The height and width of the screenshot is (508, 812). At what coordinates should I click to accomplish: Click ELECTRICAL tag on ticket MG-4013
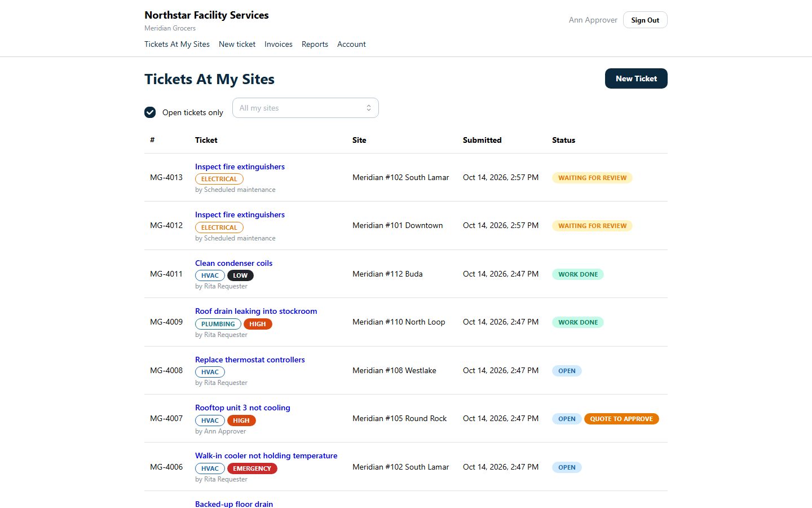(x=219, y=179)
